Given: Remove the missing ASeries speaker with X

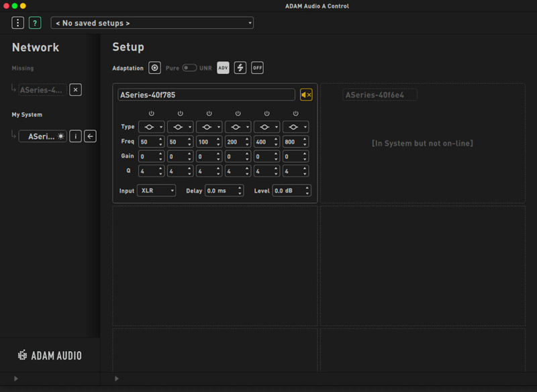Looking at the screenshot, I should 76,89.
